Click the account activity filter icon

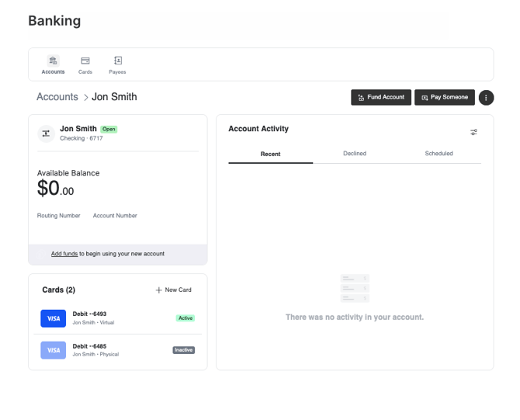tap(473, 133)
